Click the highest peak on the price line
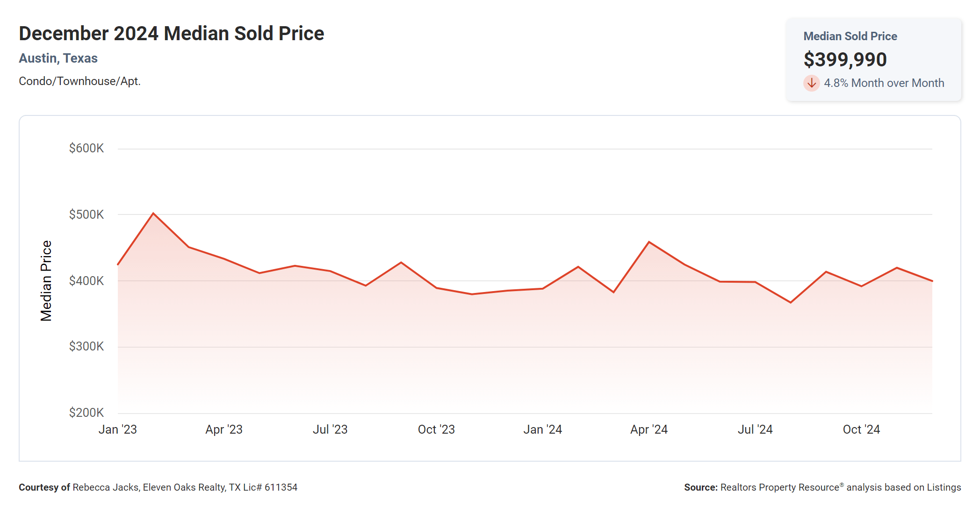 click(153, 214)
